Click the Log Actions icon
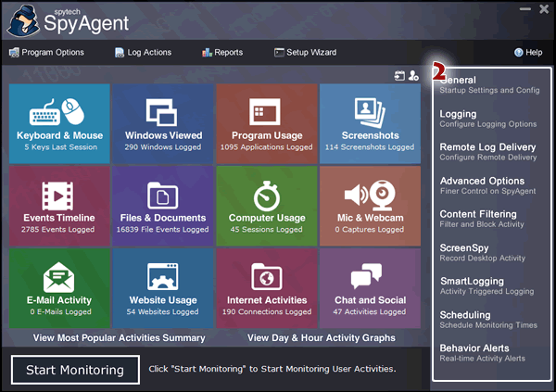Screen dimensions: 556x392 [120, 53]
